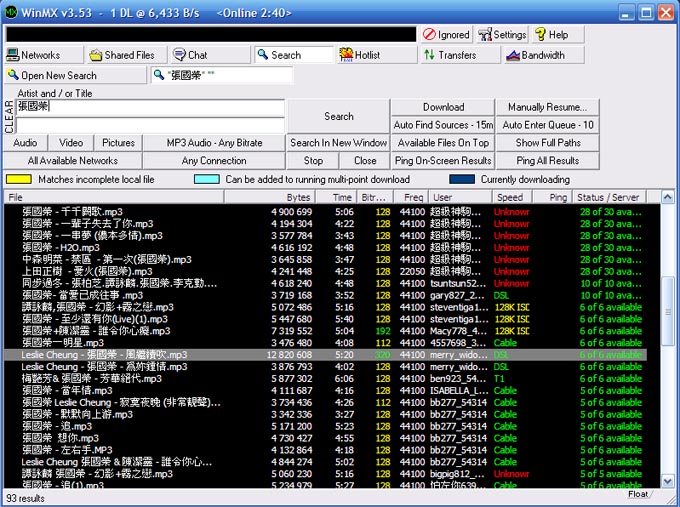680x507 pixels.
Task: Open the Networks tab
Action: 44,55
